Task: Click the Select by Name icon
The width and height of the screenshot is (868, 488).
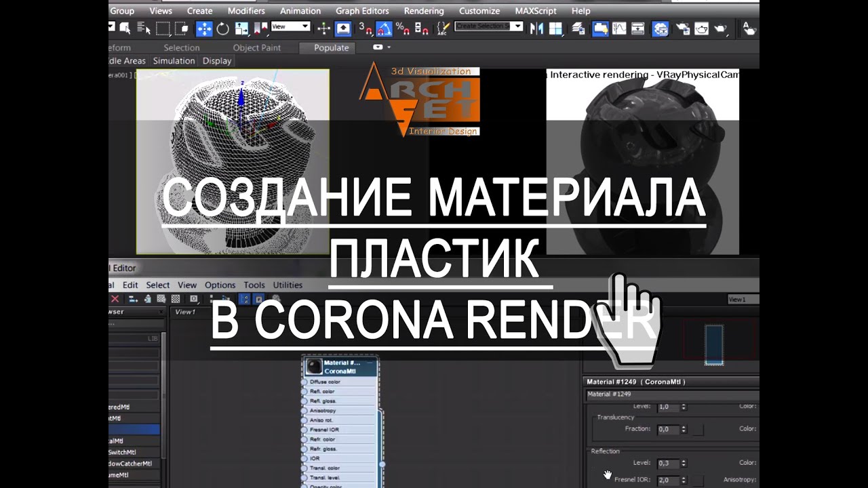Action: 144,28
